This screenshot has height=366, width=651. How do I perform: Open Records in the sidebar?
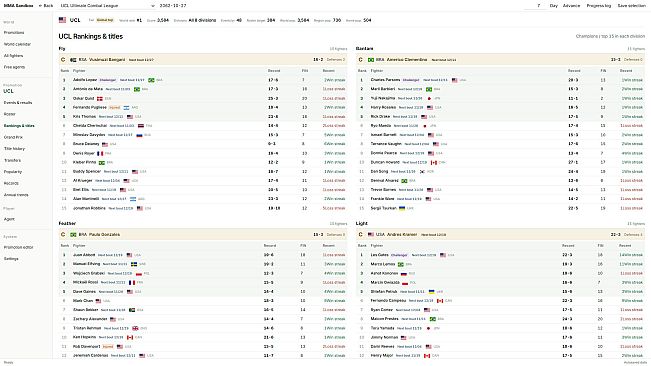[11, 183]
